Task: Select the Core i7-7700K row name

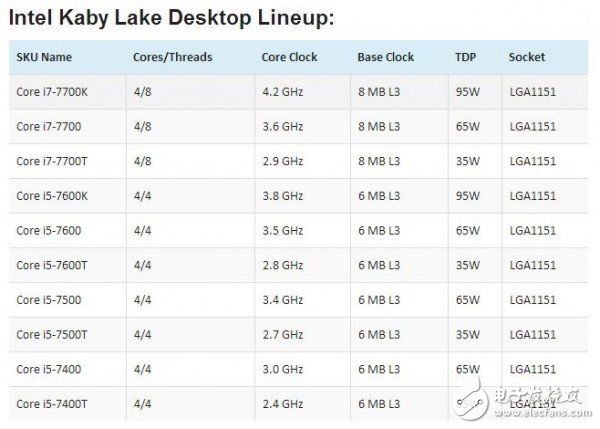Action: [x=52, y=92]
